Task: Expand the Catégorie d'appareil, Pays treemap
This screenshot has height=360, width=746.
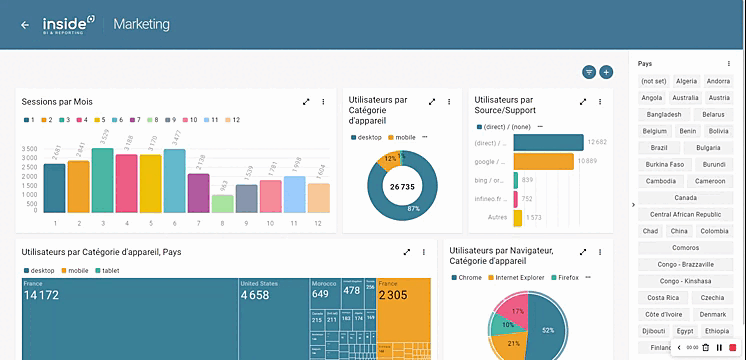Action: 407,252
